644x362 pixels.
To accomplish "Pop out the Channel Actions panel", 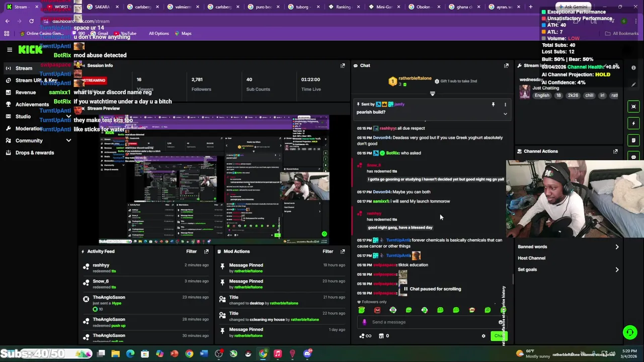I will click(x=615, y=151).
